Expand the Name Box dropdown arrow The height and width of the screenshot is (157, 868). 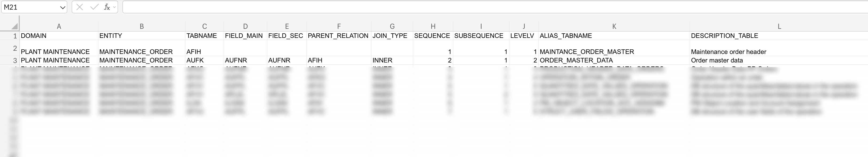(x=63, y=7)
